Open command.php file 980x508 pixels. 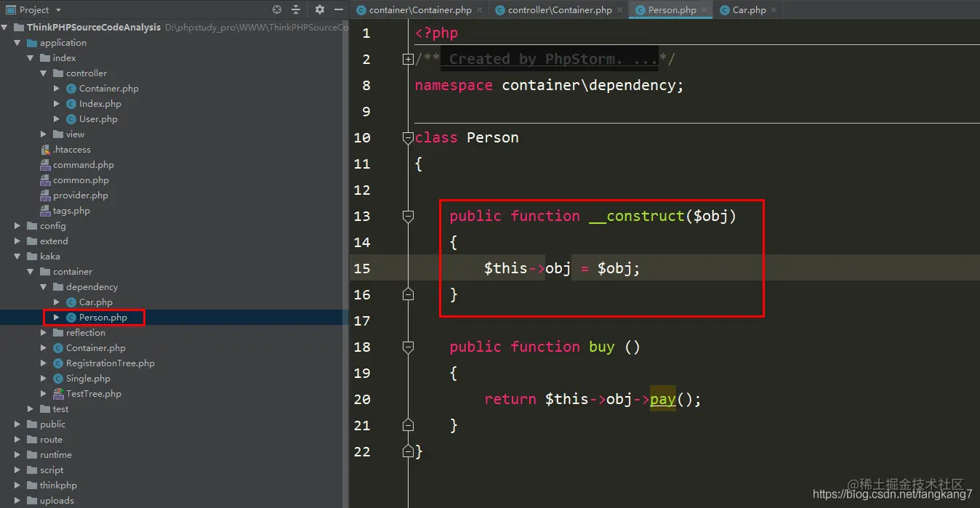tap(84, 165)
